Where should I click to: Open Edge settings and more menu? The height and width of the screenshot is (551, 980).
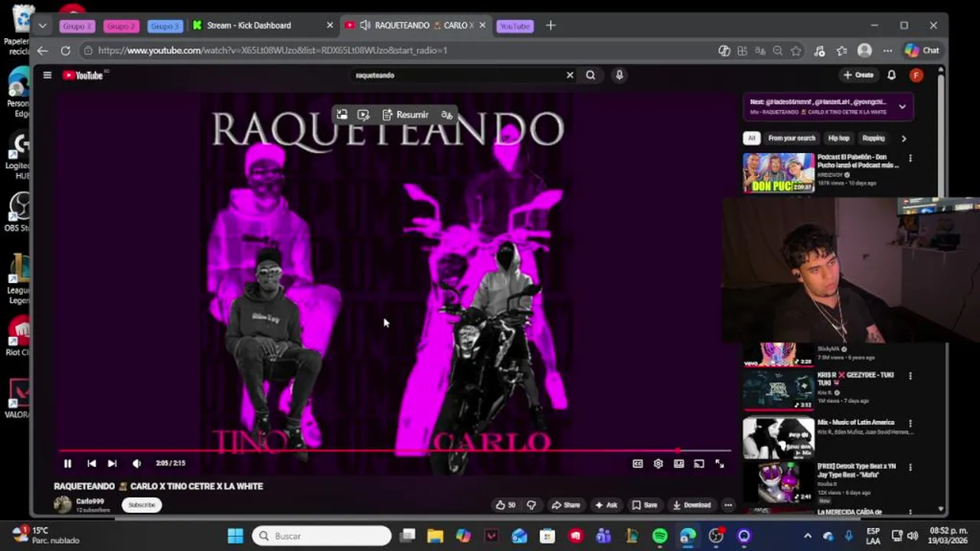(x=887, y=51)
